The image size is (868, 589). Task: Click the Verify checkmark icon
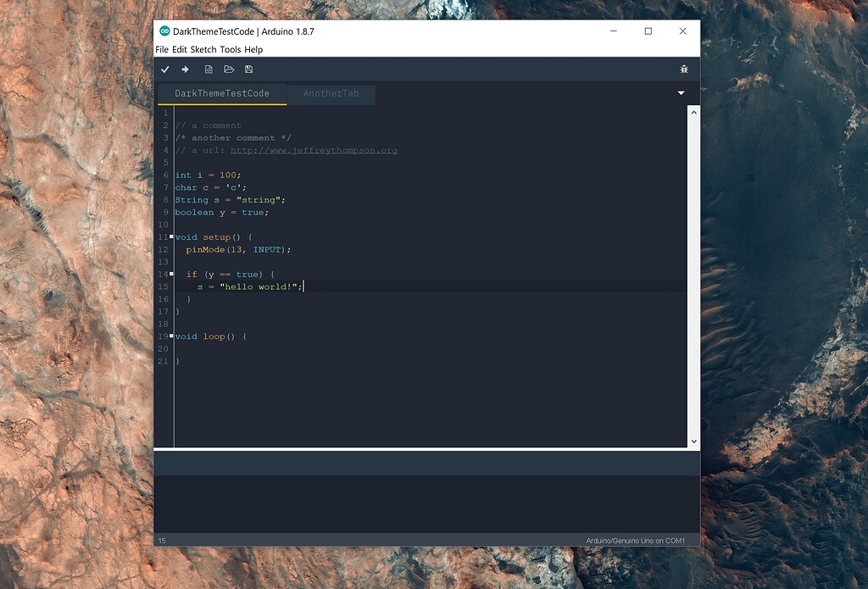point(165,69)
